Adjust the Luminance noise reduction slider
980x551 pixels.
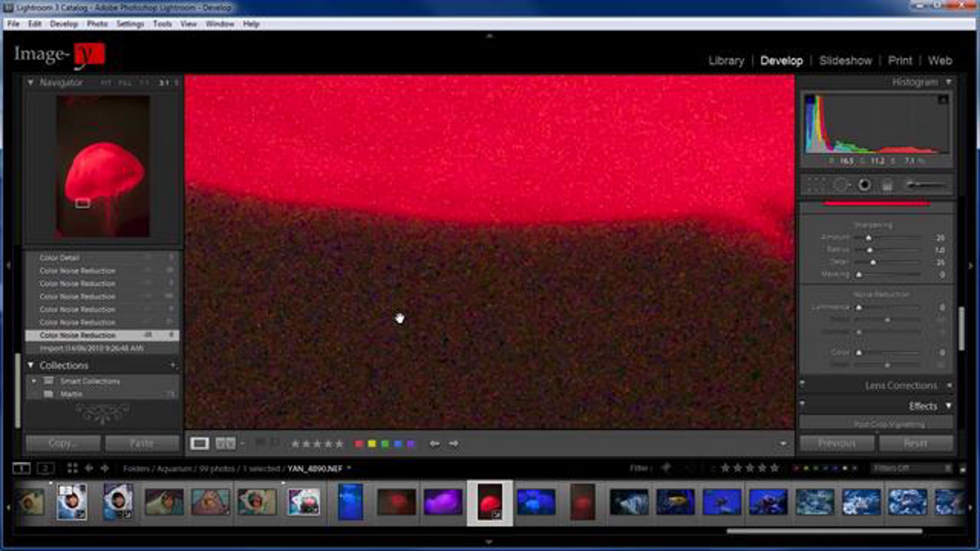[x=859, y=307]
